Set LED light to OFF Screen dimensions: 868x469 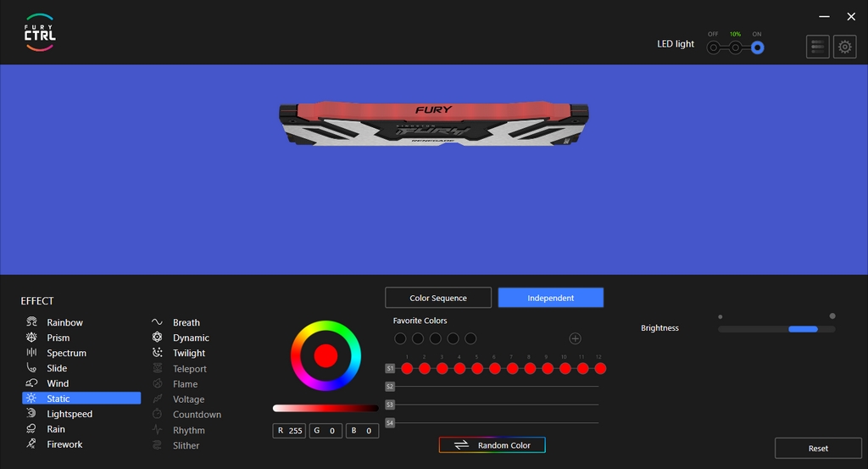714,48
